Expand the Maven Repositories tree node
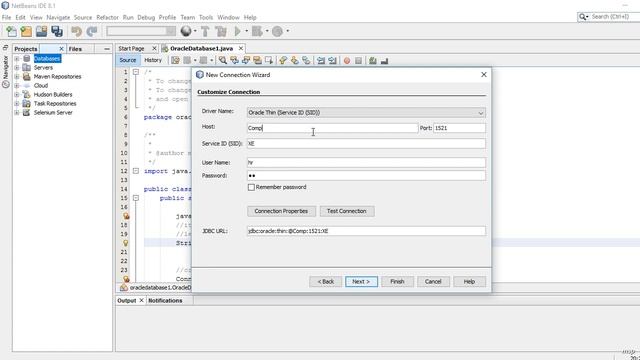This screenshot has width=640, height=360. click(17, 77)
